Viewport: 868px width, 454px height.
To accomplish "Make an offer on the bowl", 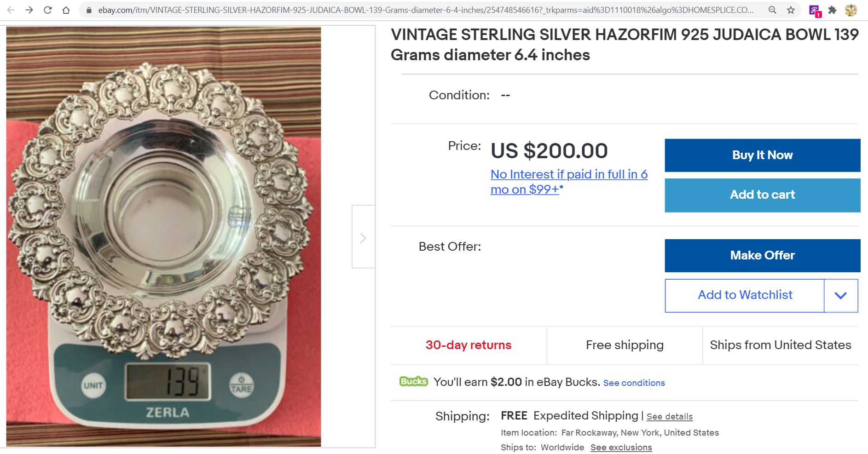I will (762, 255).
